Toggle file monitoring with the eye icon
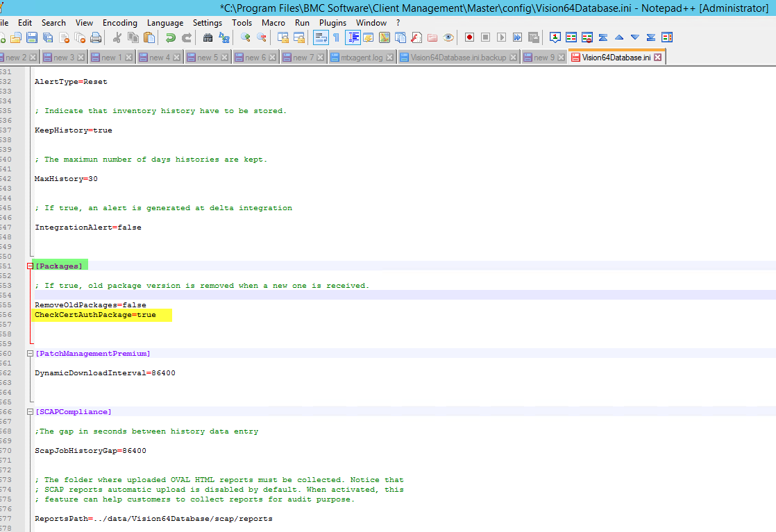 coord(448,37)
